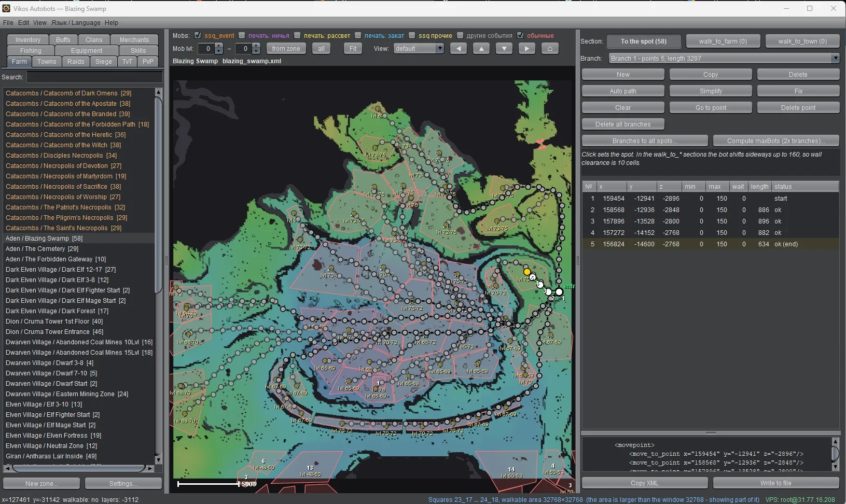
Task: Click the Fit button
Action: 353,48
